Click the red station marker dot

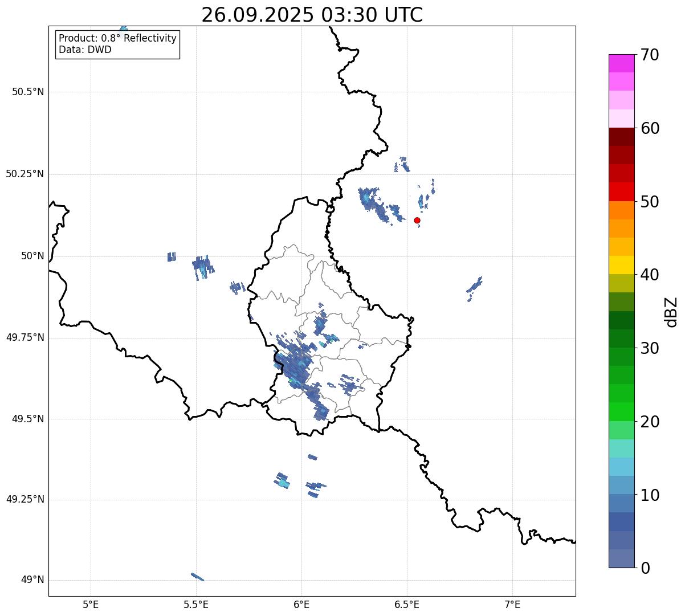417,220
